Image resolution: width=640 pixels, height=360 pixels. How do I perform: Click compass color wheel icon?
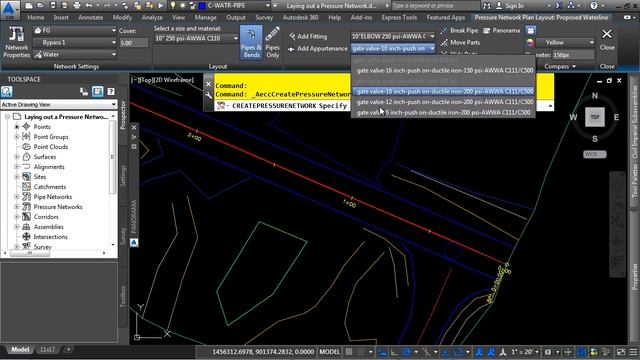click(530, 42)
